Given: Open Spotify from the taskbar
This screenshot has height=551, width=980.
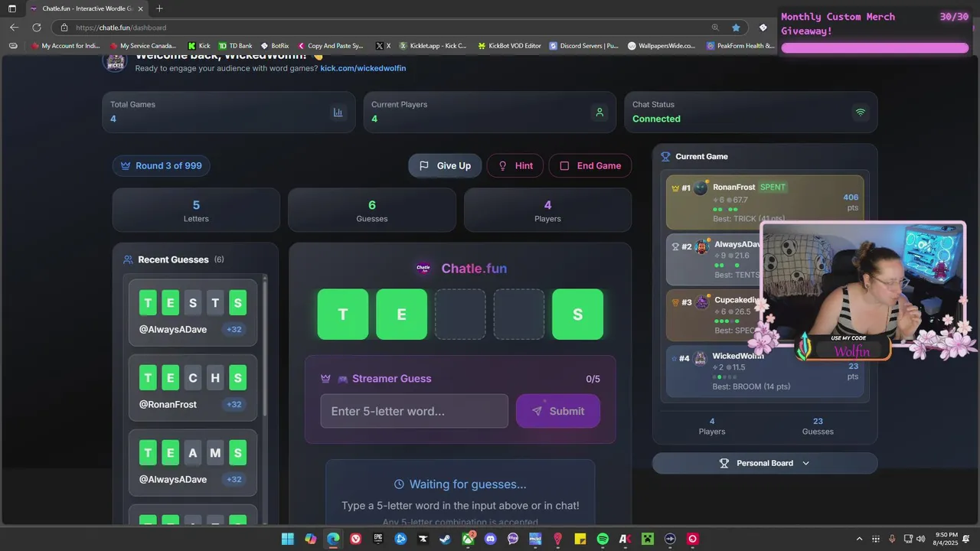Looking at the screenshot, I should point(603,539).
